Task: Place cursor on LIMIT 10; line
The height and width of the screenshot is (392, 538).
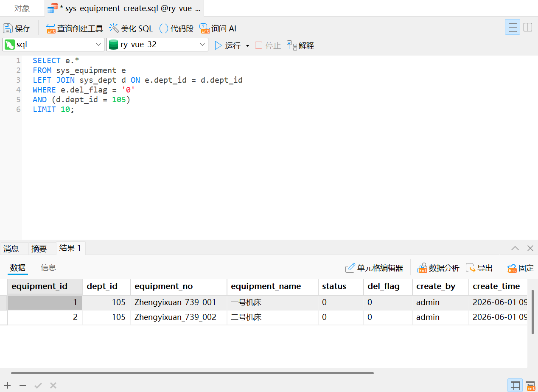Action: (53, 109)
